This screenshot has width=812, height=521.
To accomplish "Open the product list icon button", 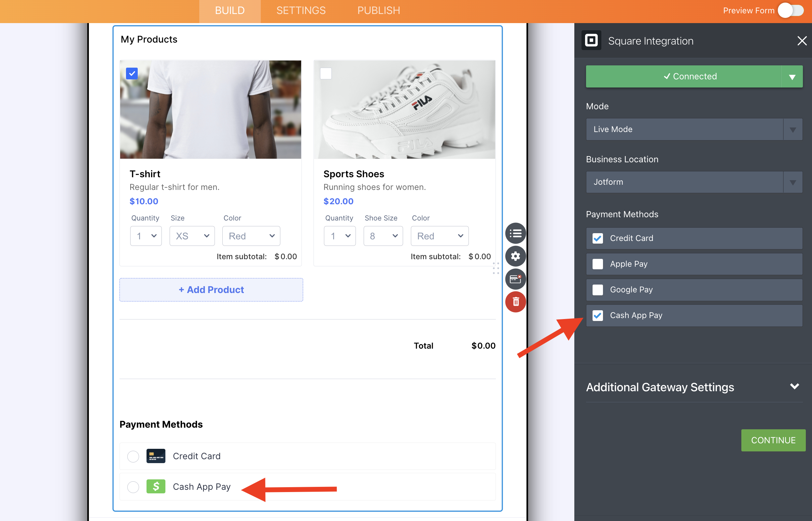I will coord(515,233).
